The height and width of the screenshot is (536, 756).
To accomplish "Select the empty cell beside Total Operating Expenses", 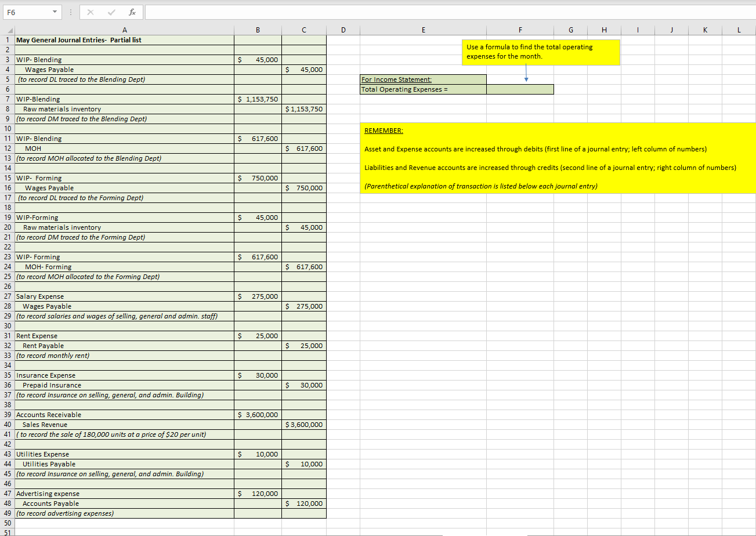I will (x=520, y=89).
